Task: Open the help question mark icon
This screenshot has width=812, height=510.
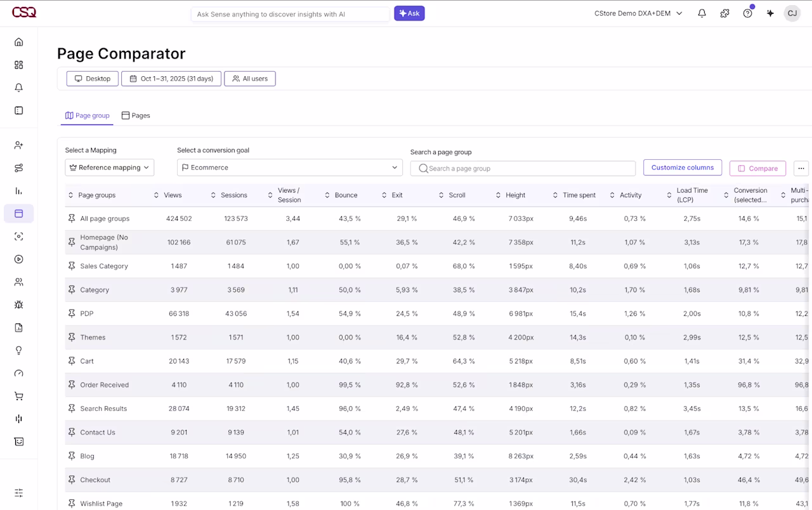Action: pyautogui.click(x=747, y=13)
